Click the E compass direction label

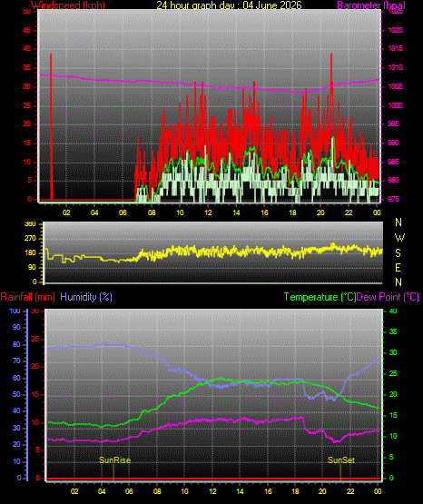coord(398,268)
